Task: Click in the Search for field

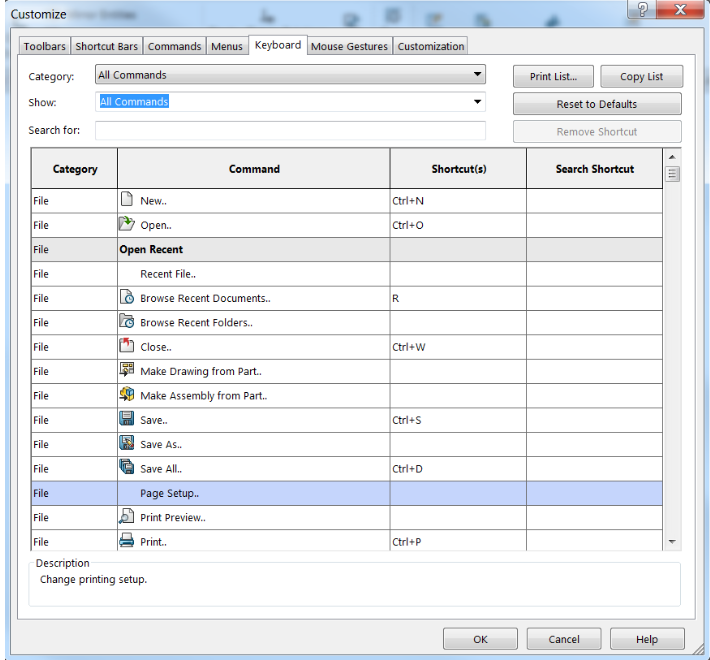Action: 290,131
